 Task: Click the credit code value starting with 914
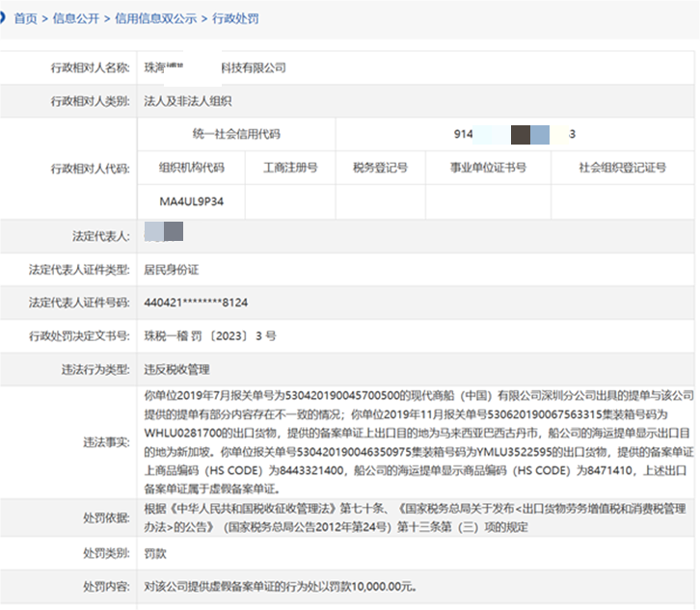coord(515,134)
